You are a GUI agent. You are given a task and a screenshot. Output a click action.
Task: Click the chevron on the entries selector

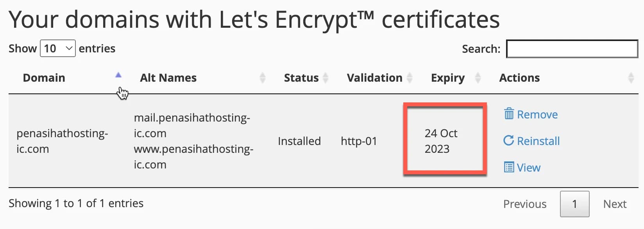point(68,48)
